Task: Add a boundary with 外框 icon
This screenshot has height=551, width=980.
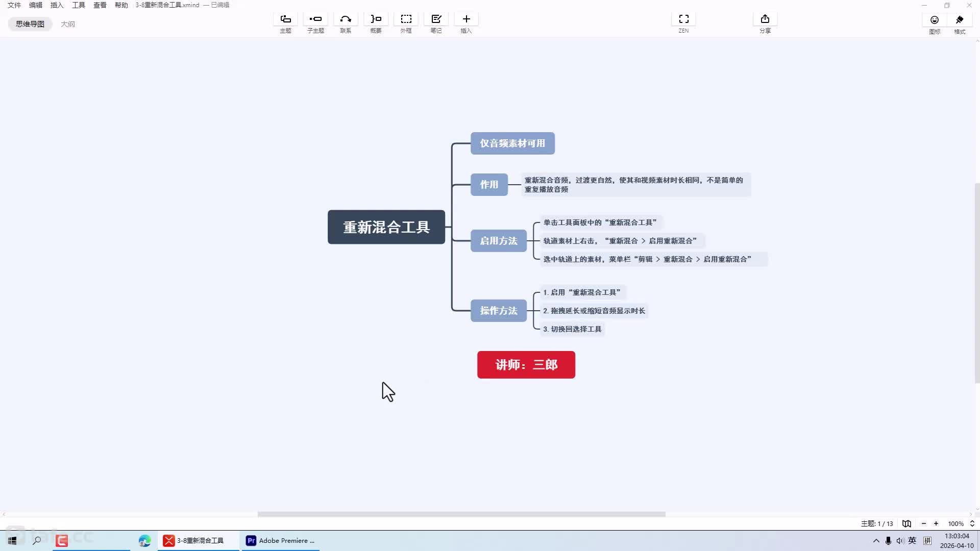Action: click(x=406, y=23)
